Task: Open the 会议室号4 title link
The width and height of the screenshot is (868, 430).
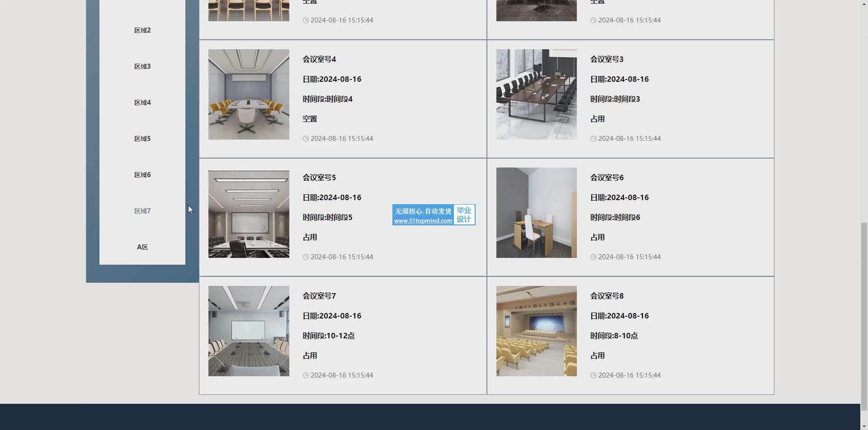Action: [319, 59]
